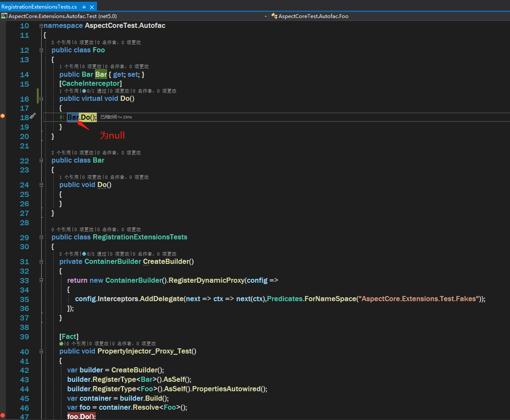The width and height of the screenshot is (510, 420).
Task: Click line number 29 in the margin
Action: click(x=24, y=237)
